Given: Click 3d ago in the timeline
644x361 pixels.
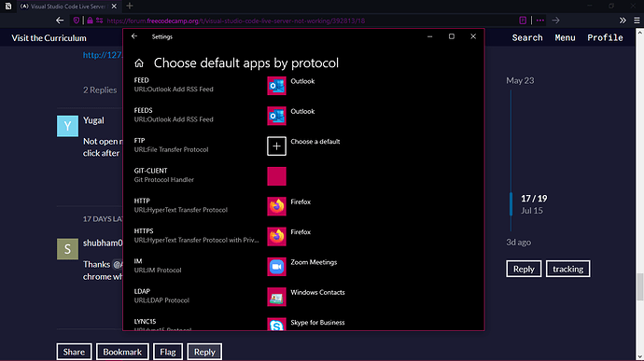Looking at the screenshot, I should (x=518, y=243).
